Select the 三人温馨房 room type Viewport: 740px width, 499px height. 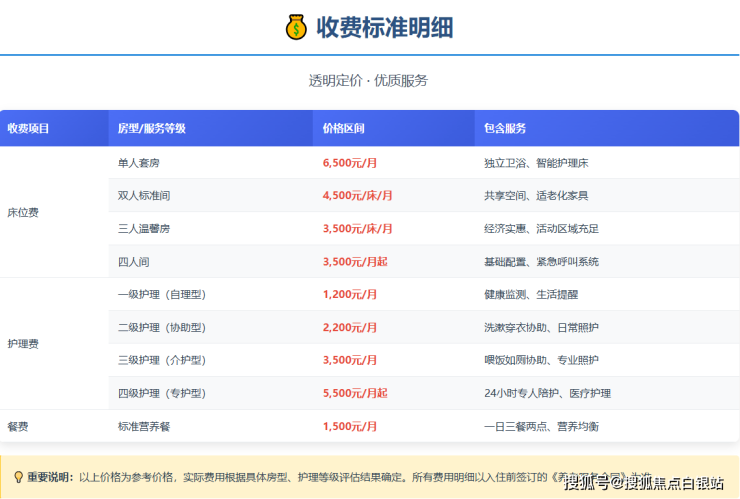tap(144, 229)
